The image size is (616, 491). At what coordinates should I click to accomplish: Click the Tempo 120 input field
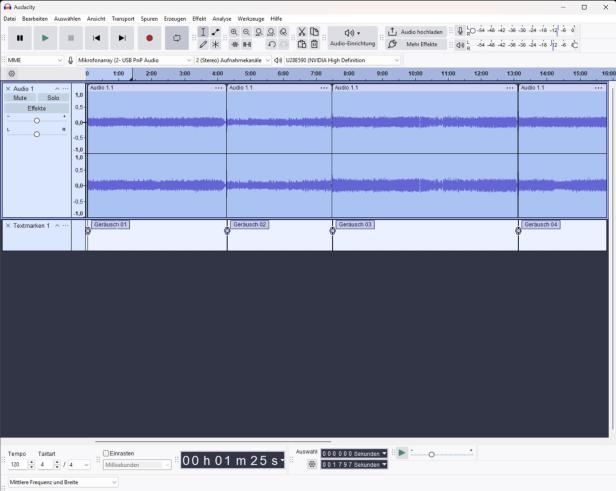pos(17,465)
